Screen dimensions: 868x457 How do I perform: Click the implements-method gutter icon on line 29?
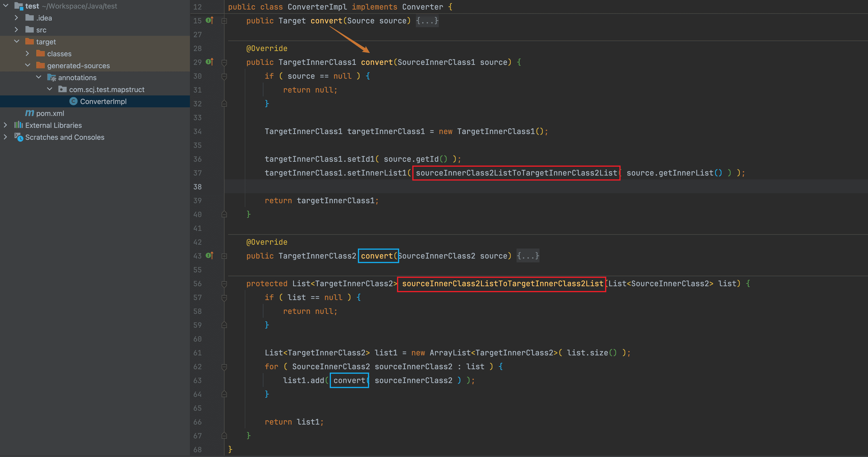pyautogui.click(x=209, y=62)
